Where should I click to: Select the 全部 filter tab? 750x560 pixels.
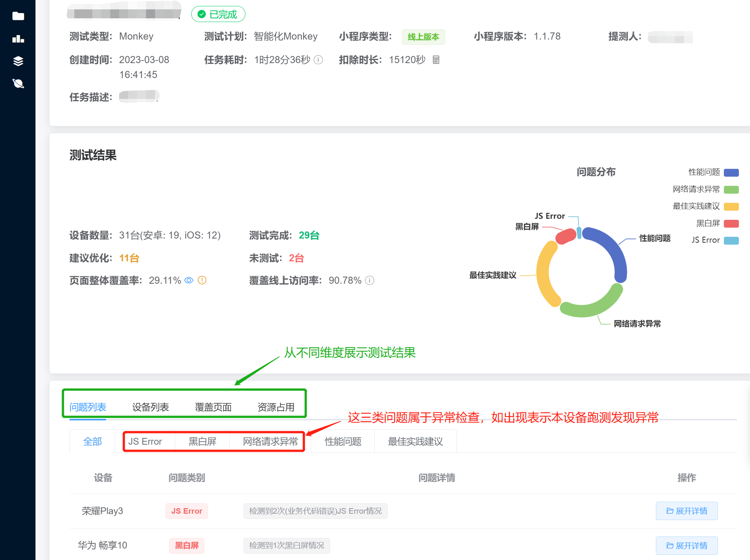point(92,441)
